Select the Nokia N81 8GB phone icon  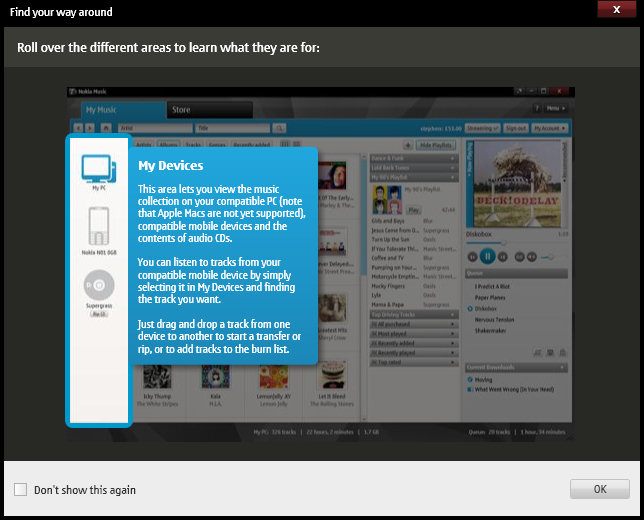(x=98, y=228)
